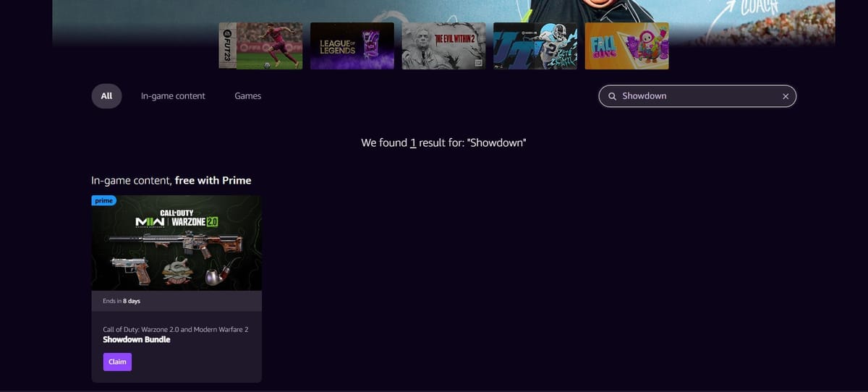Switch to the Games tab
Screen dimensions: 868x392
[247, 96]
